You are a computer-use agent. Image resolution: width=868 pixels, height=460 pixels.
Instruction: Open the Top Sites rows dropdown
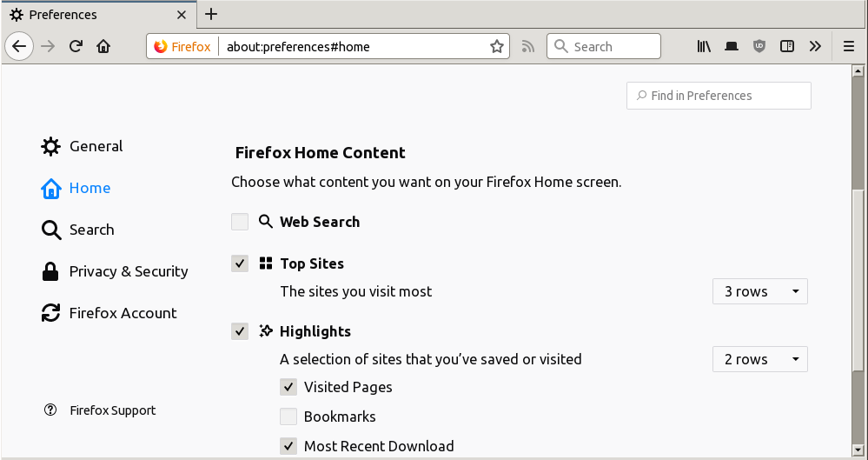(759, 291)
